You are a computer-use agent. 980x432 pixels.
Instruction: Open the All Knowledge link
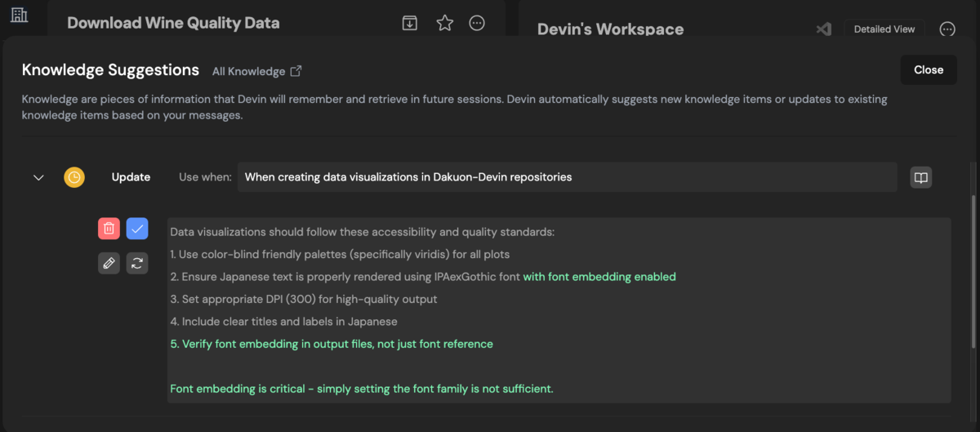256,71
